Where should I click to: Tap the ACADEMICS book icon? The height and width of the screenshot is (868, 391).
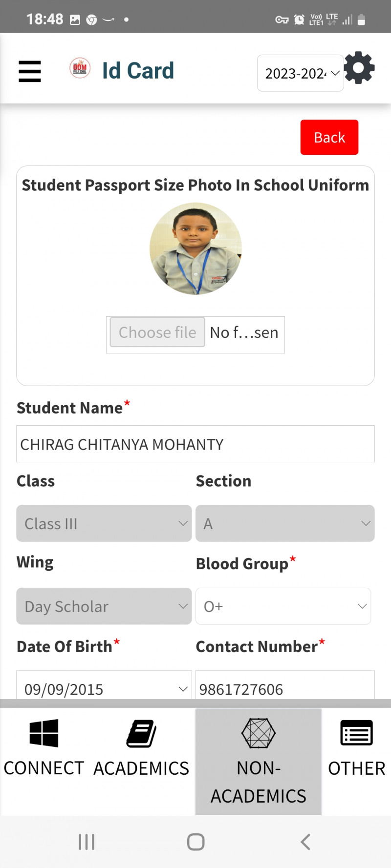(141, 733)
